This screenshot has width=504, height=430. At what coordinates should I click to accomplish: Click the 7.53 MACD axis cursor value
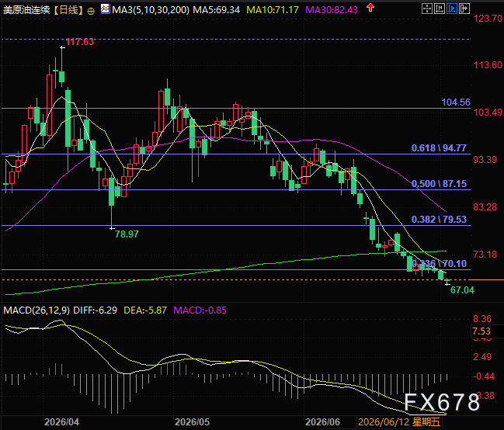(x=481, y=331)
